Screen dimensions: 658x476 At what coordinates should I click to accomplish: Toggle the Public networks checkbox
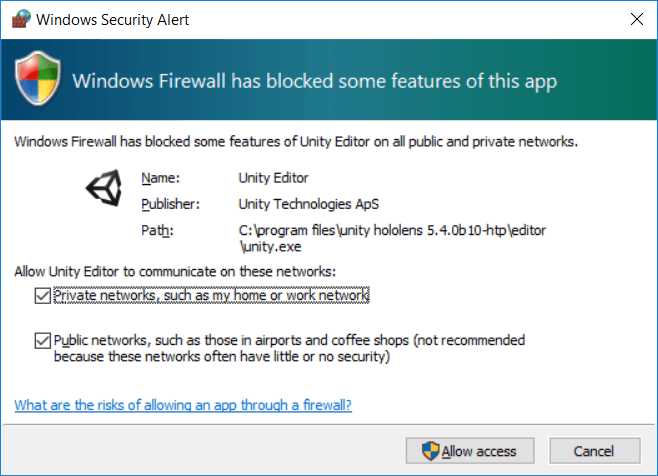click(x=41, y=340)
